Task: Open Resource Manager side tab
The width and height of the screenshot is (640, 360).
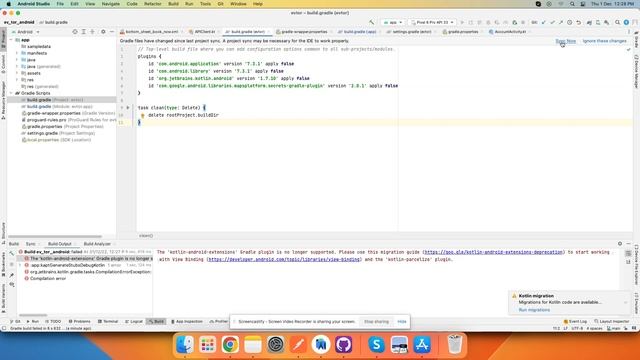Action: (3, 100)
